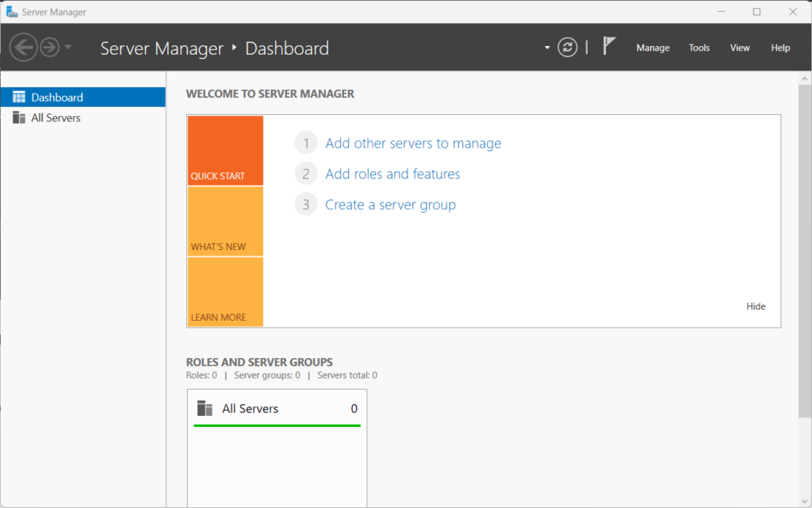Select the WHAT'S NEW tile
The image size is (812, 508).
(x=225, y=221)
